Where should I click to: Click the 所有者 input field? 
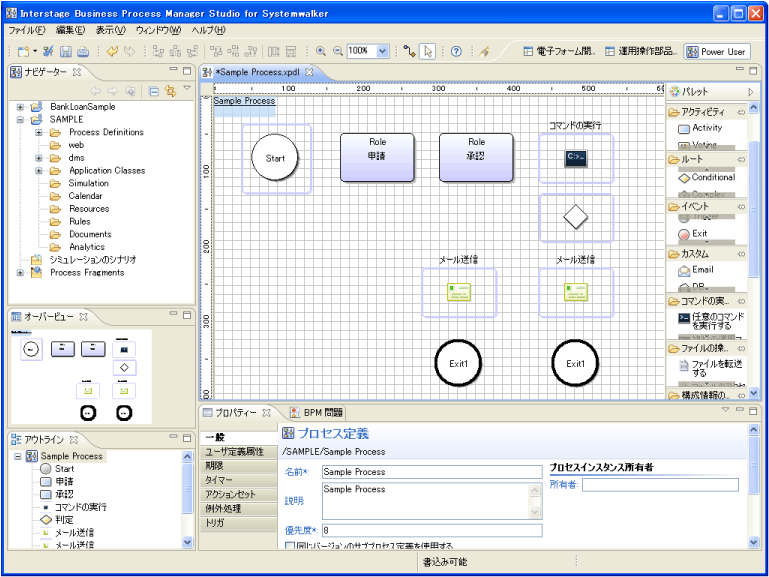click(660, 485)
